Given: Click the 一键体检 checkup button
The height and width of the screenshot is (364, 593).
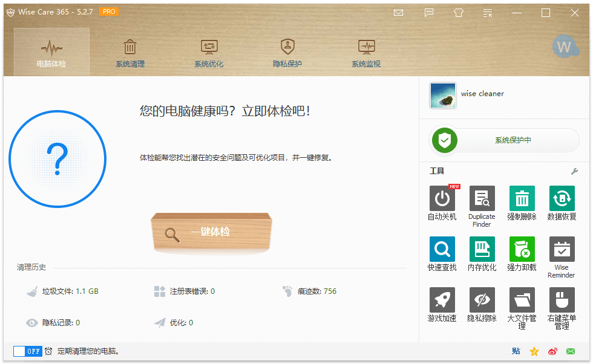Looking at the screenshot, I should (x=211, y=232).
